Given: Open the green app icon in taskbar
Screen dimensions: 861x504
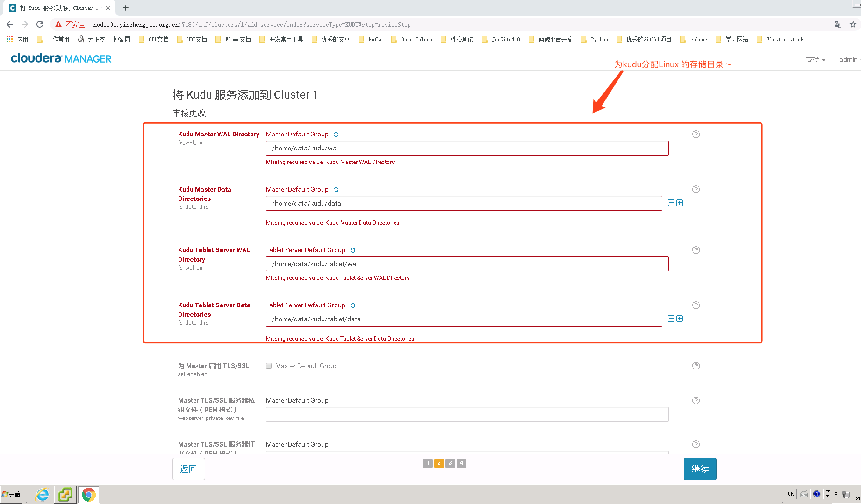Looking at the screenshot, I should click(65, 494).
